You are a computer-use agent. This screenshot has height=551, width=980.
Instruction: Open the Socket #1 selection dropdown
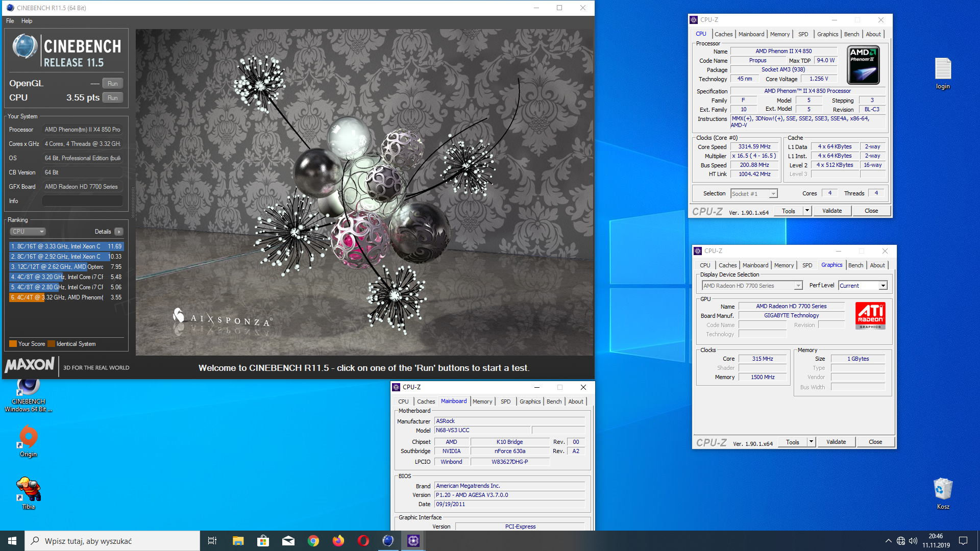(753, 193)
